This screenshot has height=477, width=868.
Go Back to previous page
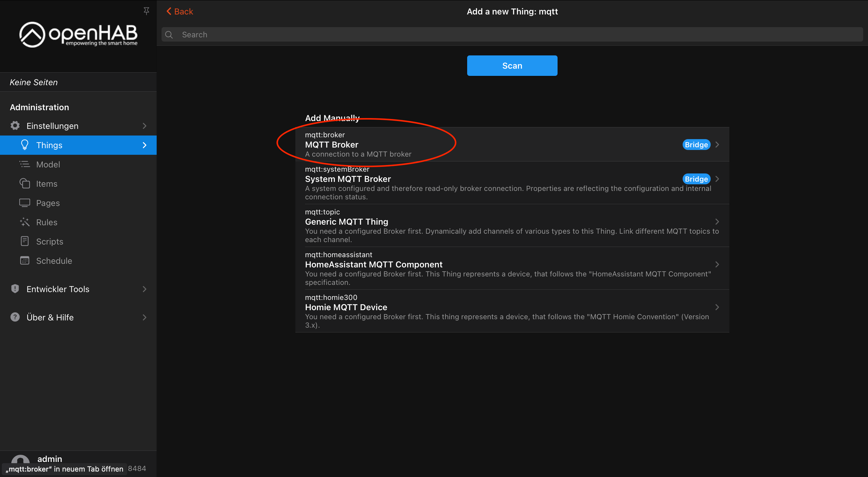(x=180, y=11)
